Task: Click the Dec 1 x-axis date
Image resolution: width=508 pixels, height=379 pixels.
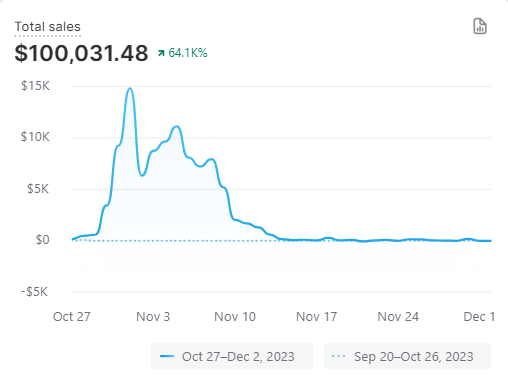Action: (479, 317)
